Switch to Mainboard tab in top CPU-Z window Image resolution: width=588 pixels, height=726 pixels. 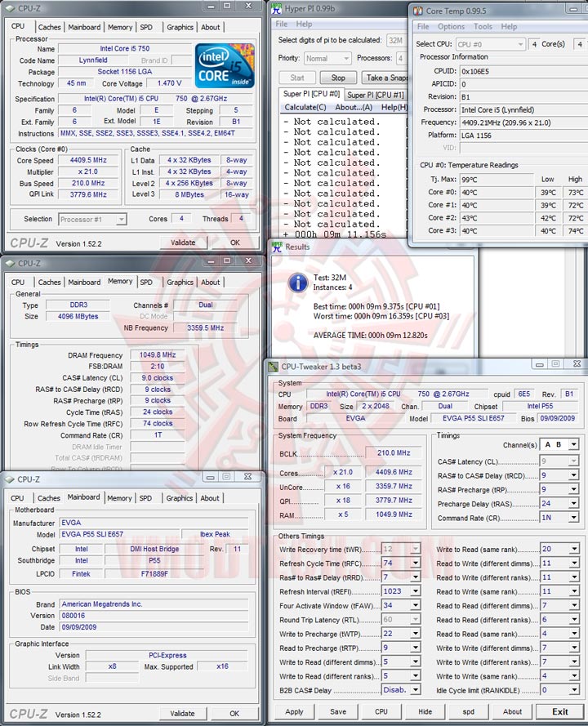pos(84,27)
